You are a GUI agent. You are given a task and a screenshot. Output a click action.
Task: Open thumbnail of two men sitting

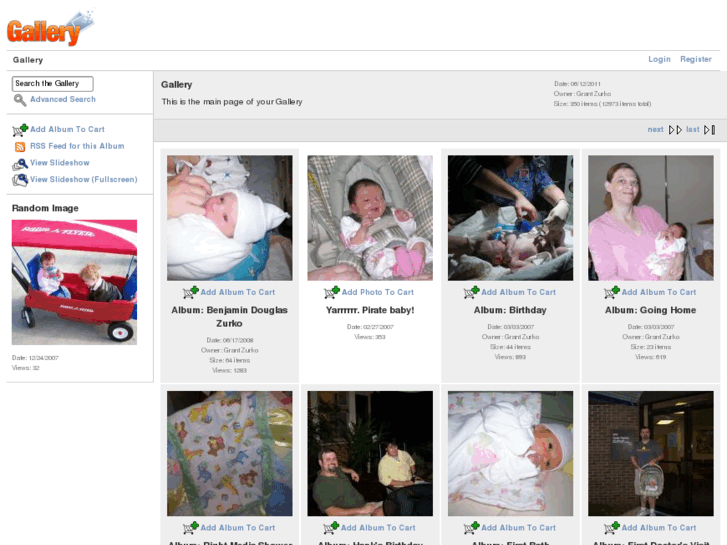tap(370, 454)
